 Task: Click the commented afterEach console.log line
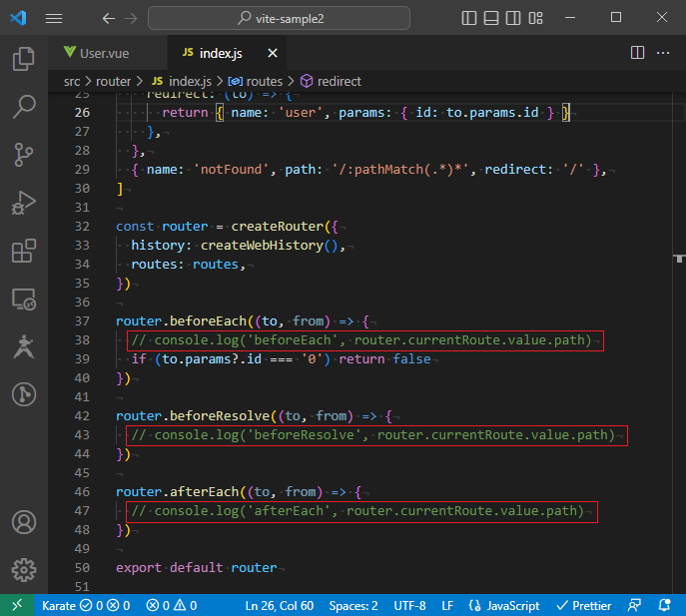(357, 511)
